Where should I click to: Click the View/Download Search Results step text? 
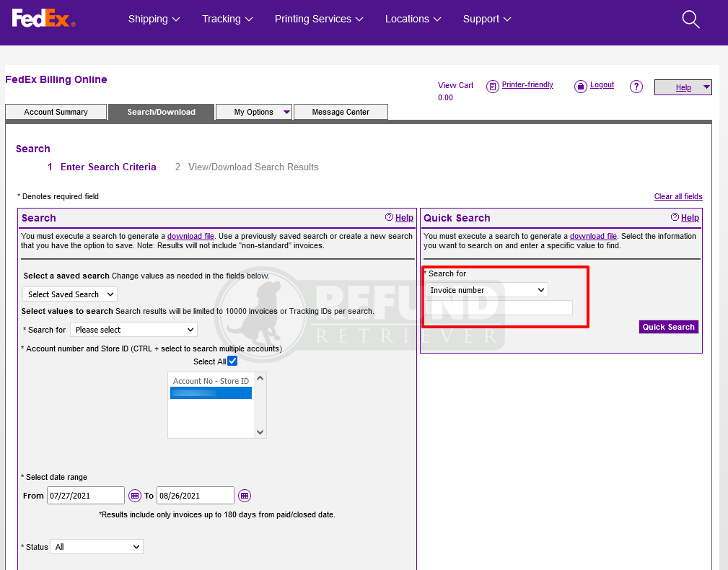point(253,167)
